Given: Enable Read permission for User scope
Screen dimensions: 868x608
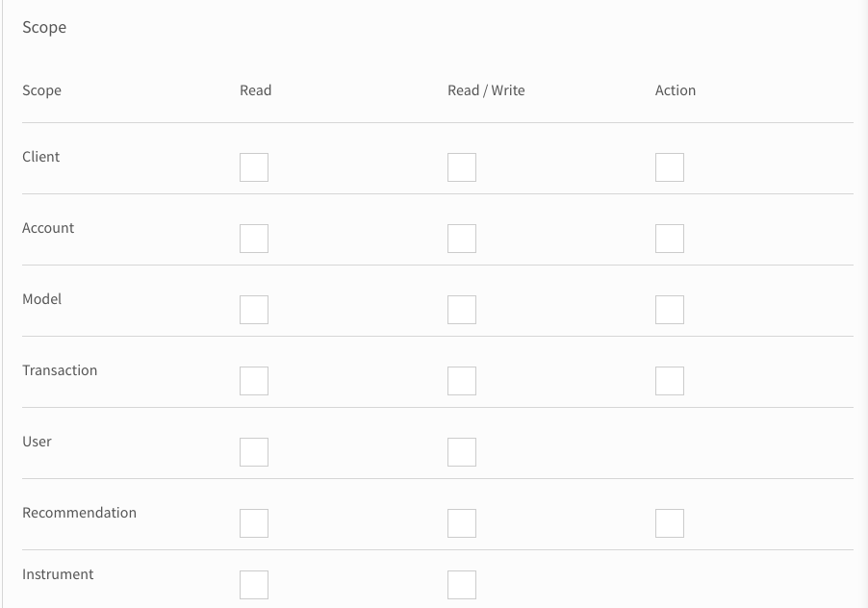Looking at the screenshot, I should click(253, 451).
